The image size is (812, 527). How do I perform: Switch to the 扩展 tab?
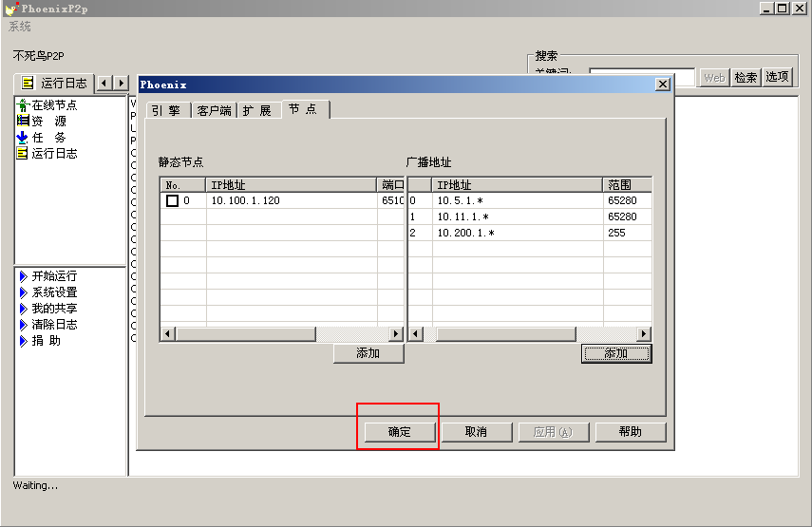257,110
